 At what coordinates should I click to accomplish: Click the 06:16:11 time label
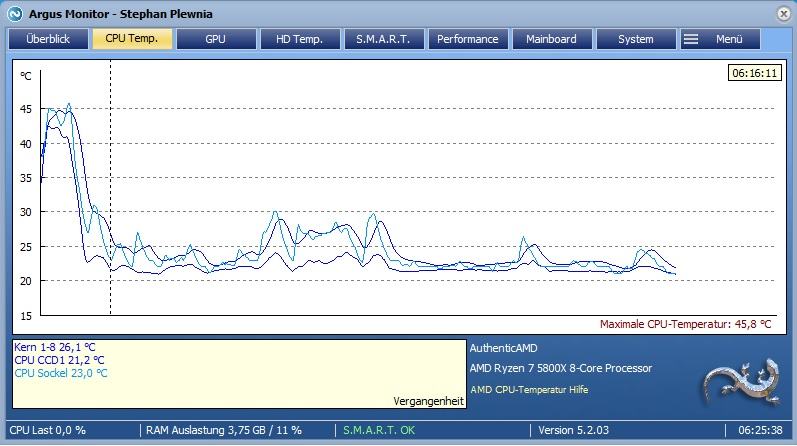[x=755, y=73]
